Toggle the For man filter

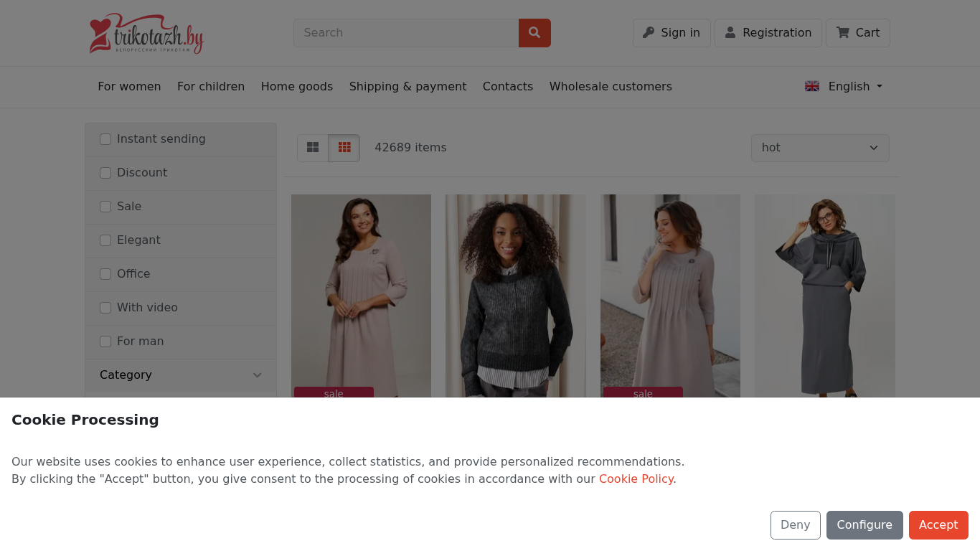click(x=105, y=342)
